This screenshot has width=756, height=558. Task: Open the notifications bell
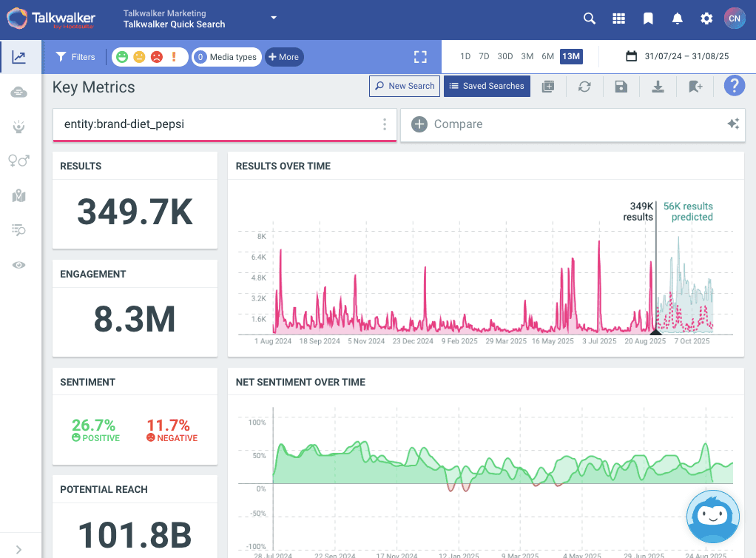point(677,19)
